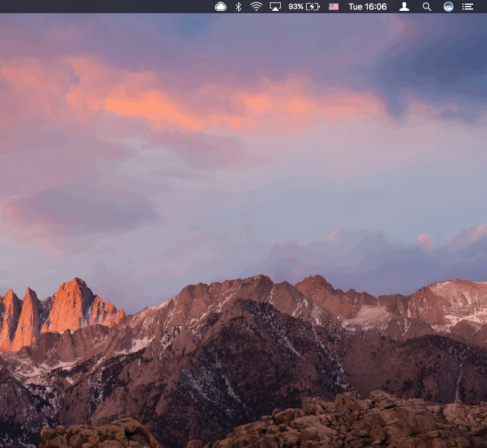Viewport: 487px width, 448px height.
Task: Open Notification Center list icon
Action: coord(467,7)
